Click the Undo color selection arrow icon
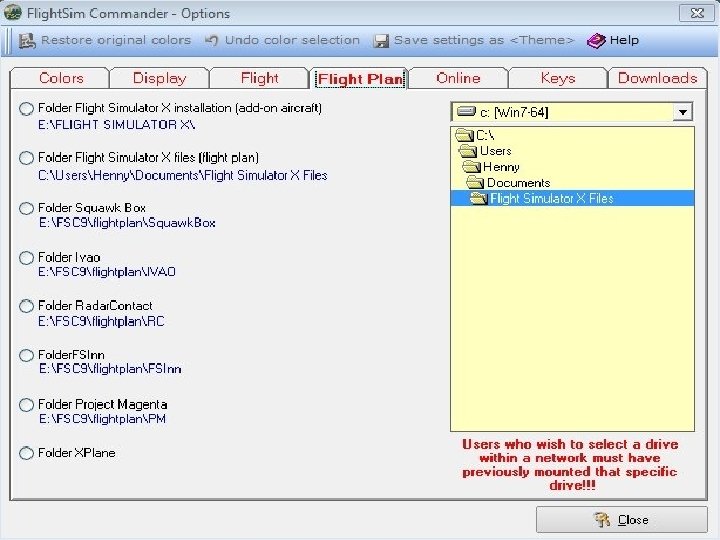This screenshot has width=720, height=540. pyautogui.click(x=211, y=40)
